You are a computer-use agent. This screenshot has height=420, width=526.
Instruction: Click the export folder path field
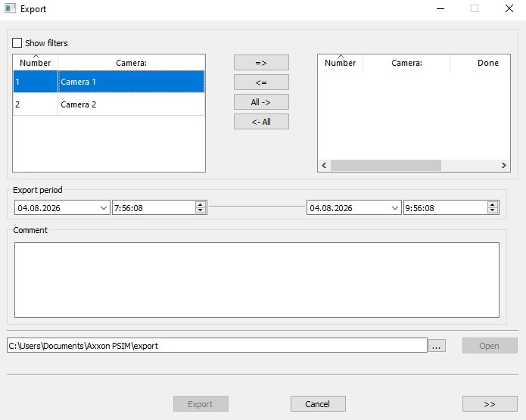point(216,346)
